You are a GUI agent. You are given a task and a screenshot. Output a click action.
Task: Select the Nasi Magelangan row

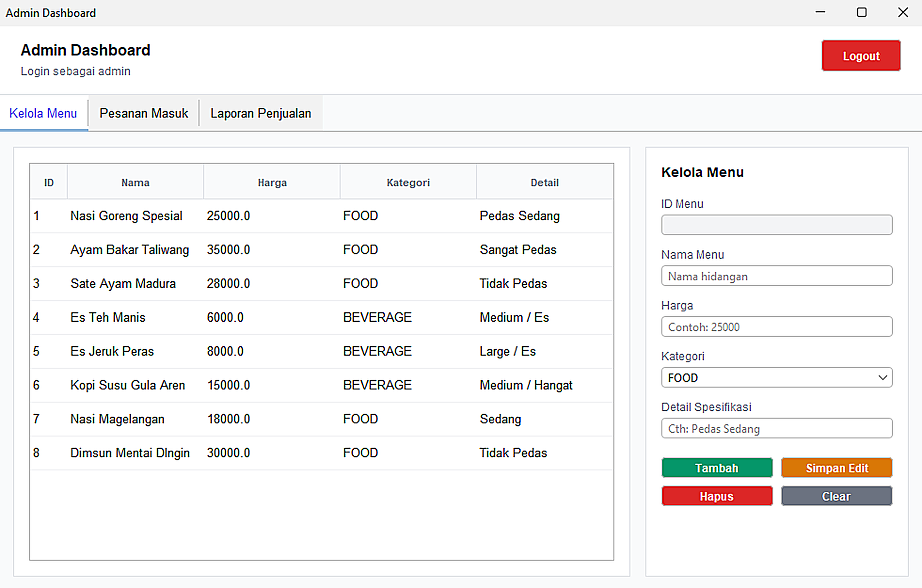pyautogui.click(x=322, y=419)
